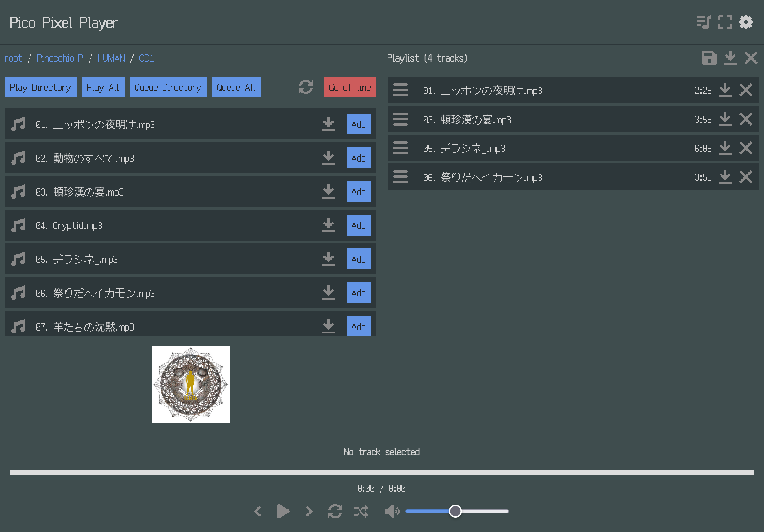Screen dimensions: 764x532
Task: Navigate to root breadcrumb
Action: click(x=13, y=58)
